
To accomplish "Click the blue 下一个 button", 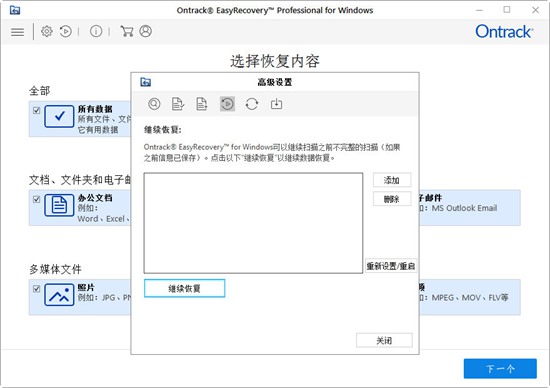I will 500,369.
